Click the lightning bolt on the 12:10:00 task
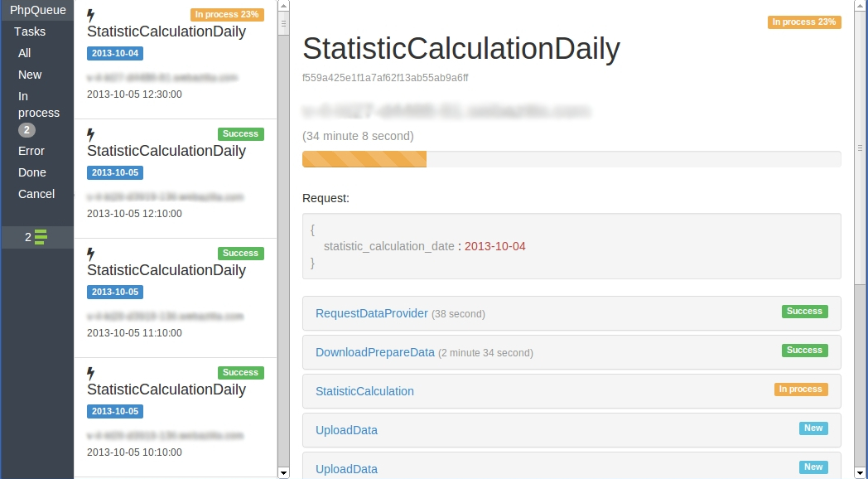The width and height of the screenshot is (868, 479). coord(91,135)
